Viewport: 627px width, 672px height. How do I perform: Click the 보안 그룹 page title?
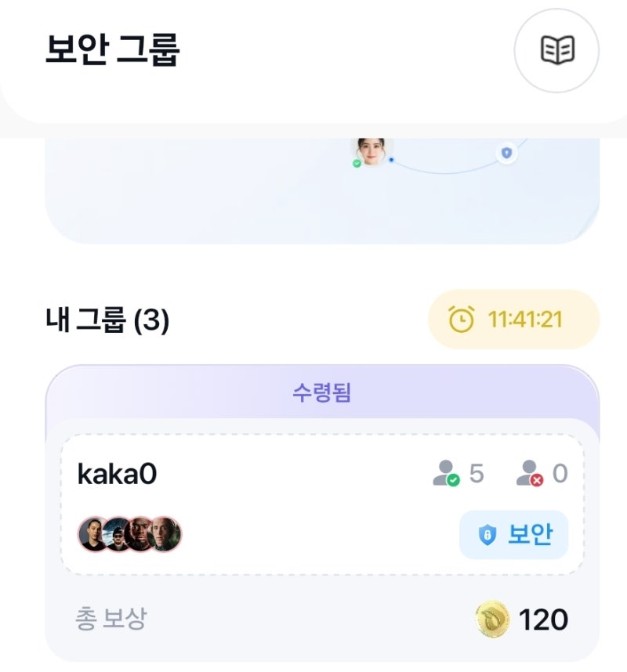pyautogui.click(x=113, y=51)
